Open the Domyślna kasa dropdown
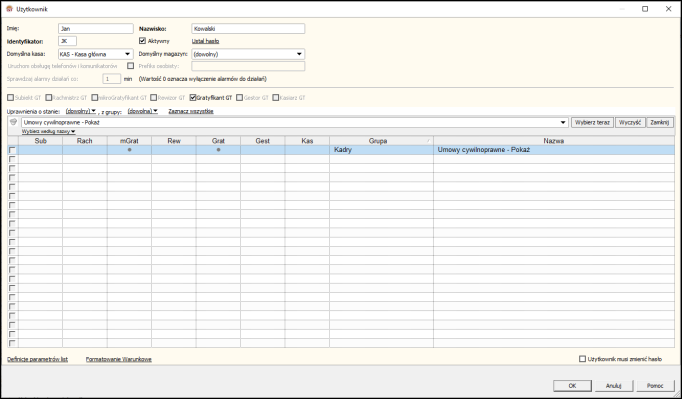Image resolution: width=682 pixels, height=399 pixels. pyautogui.click(x=127, y=54)
